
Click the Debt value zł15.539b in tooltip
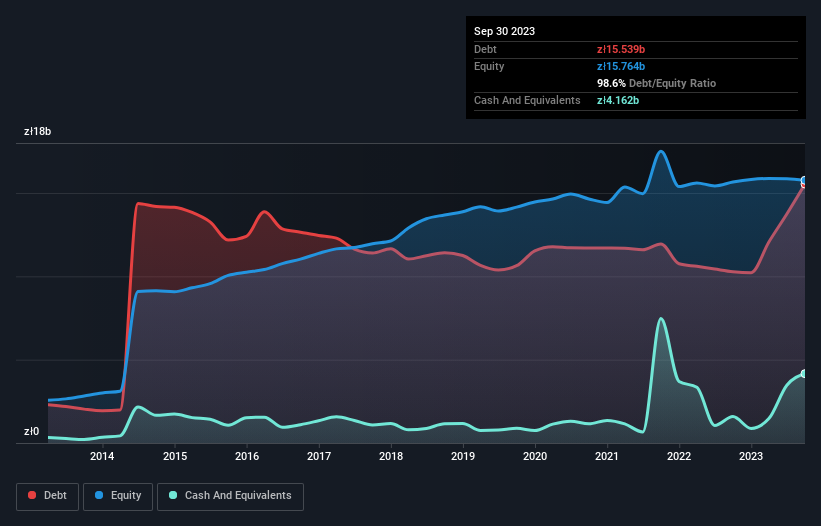(621, 49)
